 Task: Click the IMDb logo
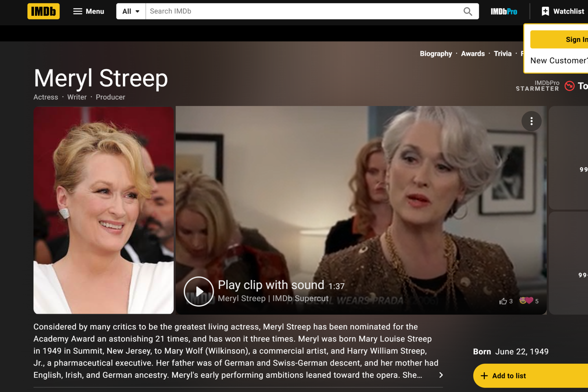43,11
